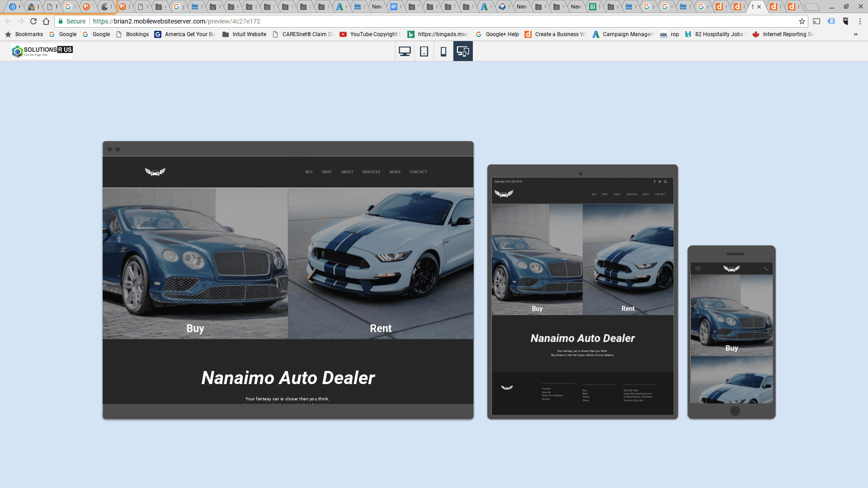The height and width of the screenshot is (488, 868).
Task: Click the Buy car image in tablet preview
Action: (x=537, y=259)
